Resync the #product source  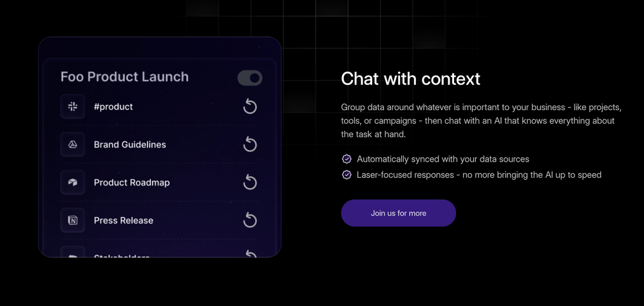point(250,107)
